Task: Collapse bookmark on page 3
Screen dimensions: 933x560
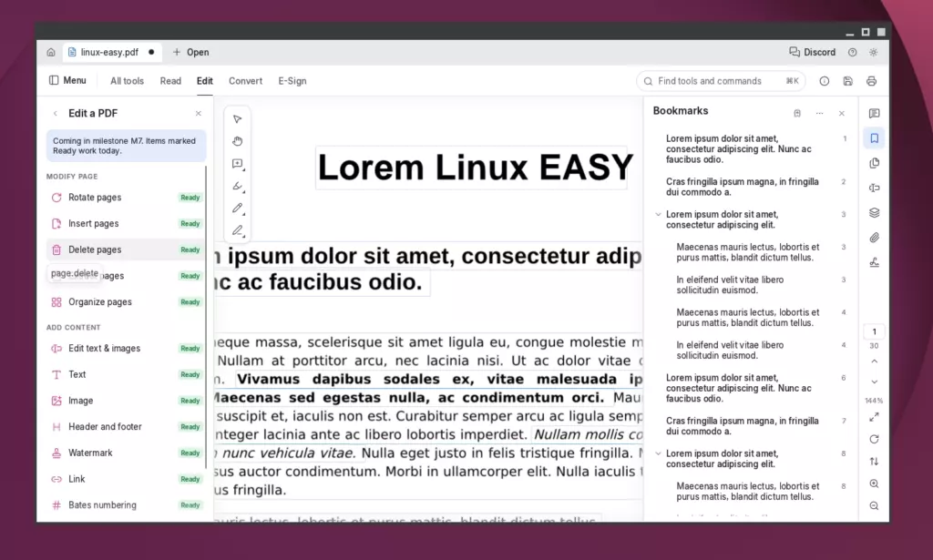Action: [x=658, y=214]
